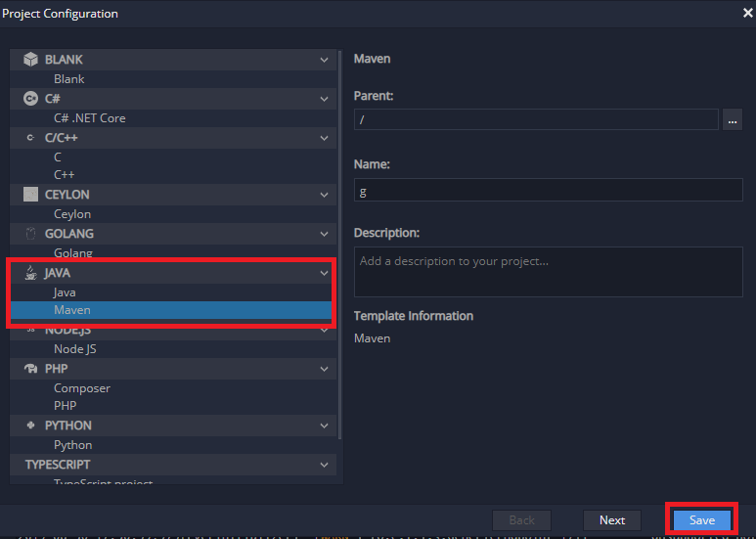Click the C# category icon
Screen dimensions: 756x539
coord(30,99)
